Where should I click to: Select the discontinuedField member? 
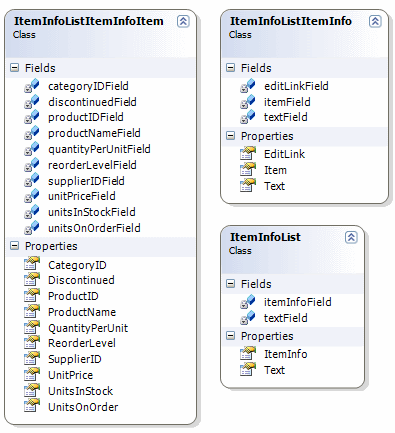tap(92, 102)
